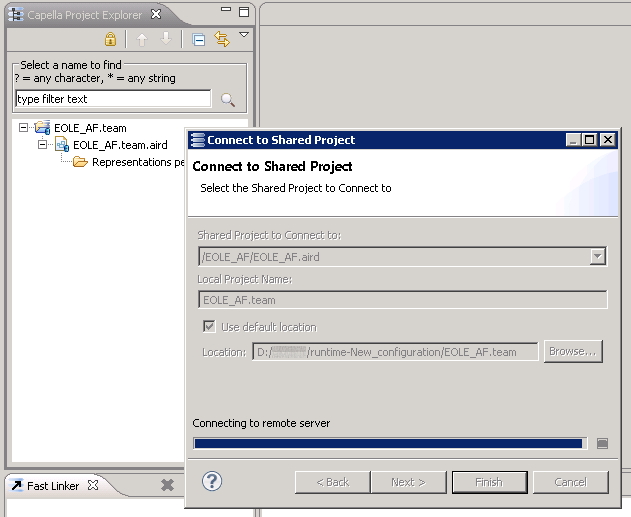Collapse the EOLE_AF.team.aird node
631x517 pixels.
[x=43, y=145]
